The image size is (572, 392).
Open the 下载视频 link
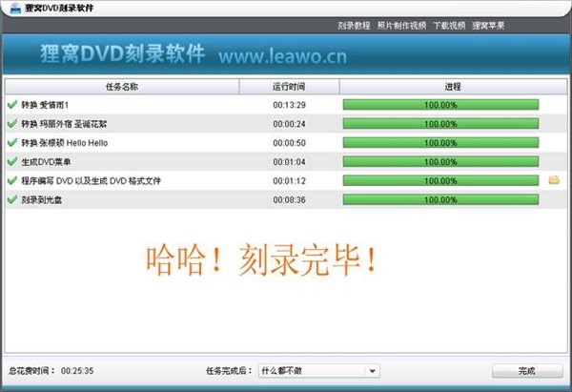click(449, 26)
